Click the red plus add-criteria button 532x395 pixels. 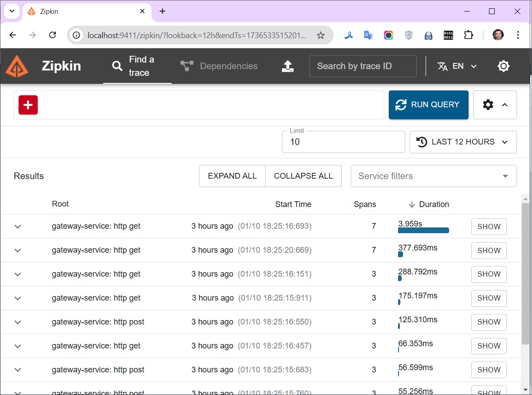[28, 105]
